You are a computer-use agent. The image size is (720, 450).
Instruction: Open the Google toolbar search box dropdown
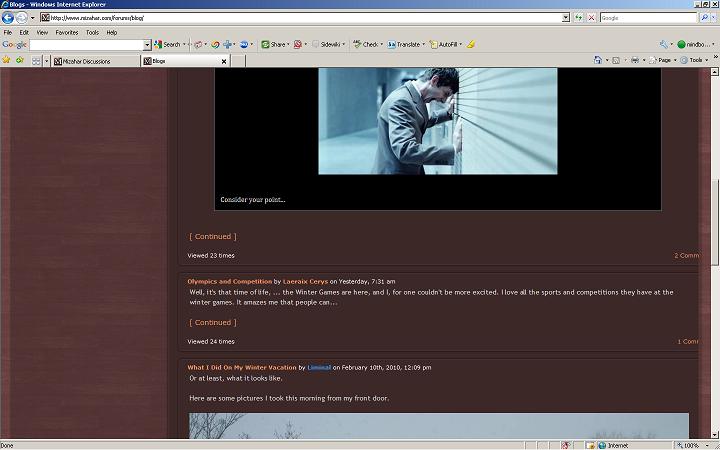147,45
